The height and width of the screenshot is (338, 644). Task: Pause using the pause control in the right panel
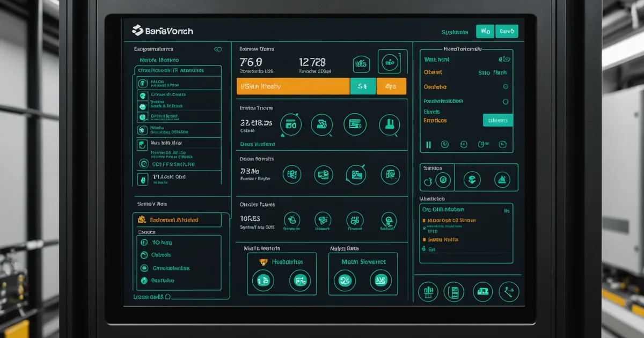[428, 144]
